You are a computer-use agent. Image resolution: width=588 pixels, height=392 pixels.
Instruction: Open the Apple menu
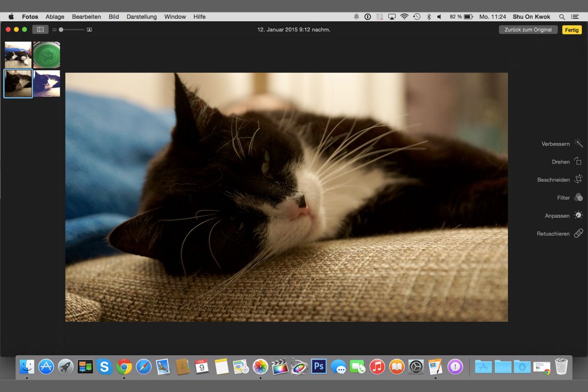tap(11, 17)
